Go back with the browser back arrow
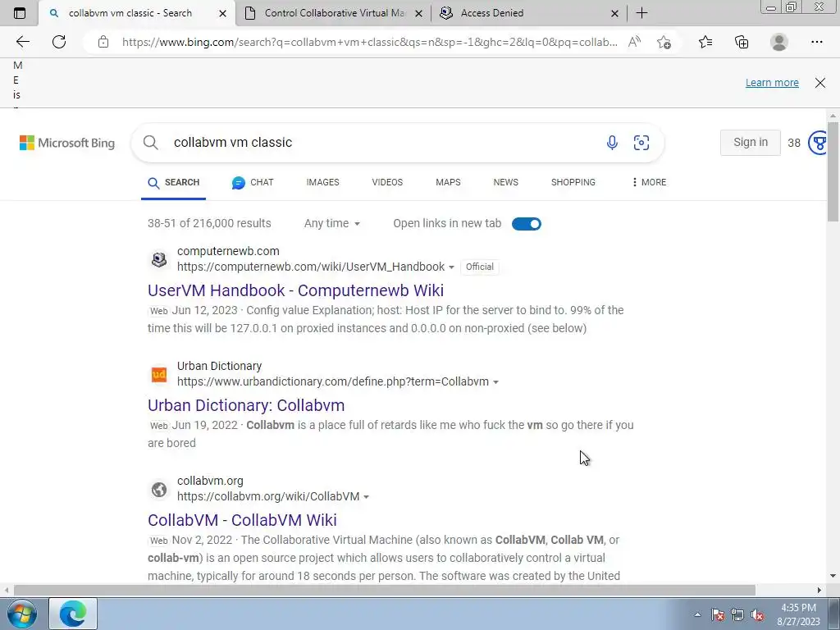 pyautogui.click(x=22, y=42)
